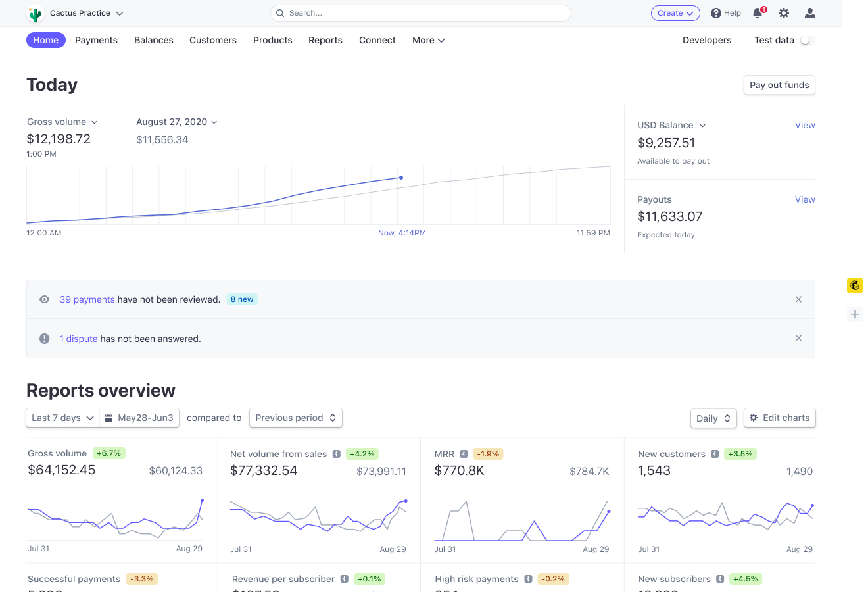Open the 39 payments link
The width and height of the screenshot is (868, 592).
tap(87, 299)
